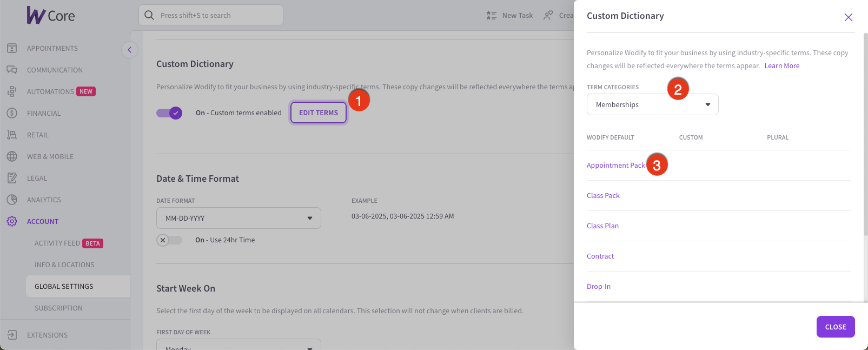The image size is (868, 350).
Task: Collapse the sidebar with the chevron button
Action: click(130, 50)
